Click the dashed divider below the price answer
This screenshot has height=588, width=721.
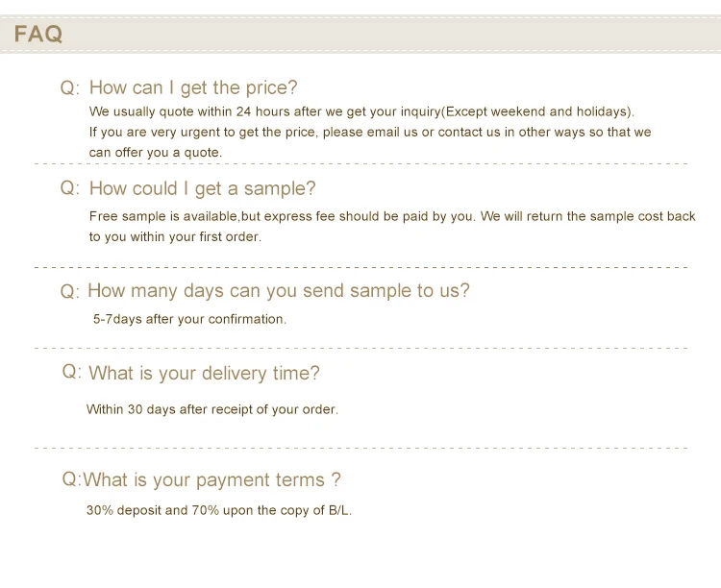(360, 163)
